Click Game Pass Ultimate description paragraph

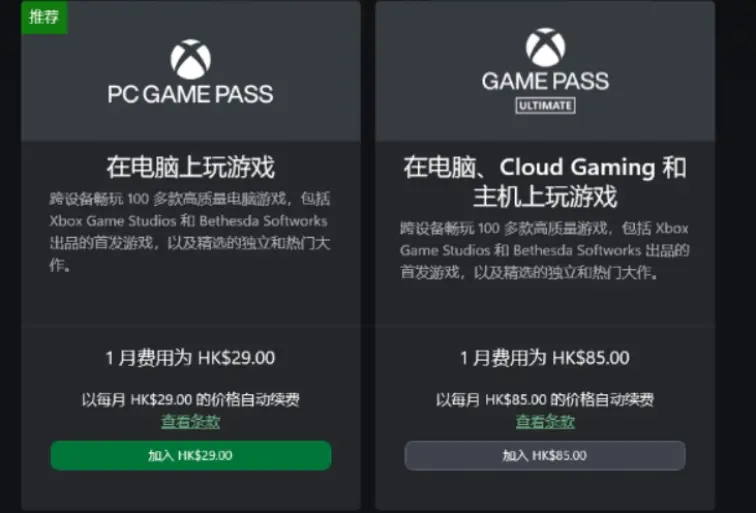pos(545,250)
